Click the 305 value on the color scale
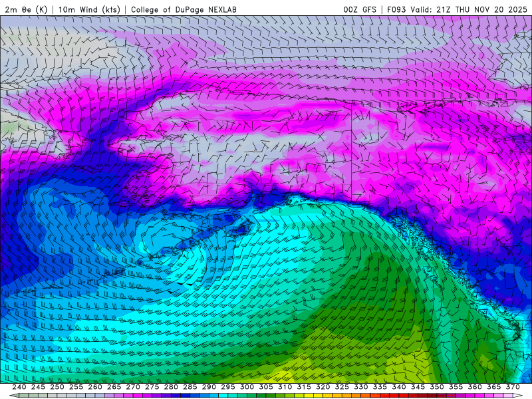 (267, 387)
